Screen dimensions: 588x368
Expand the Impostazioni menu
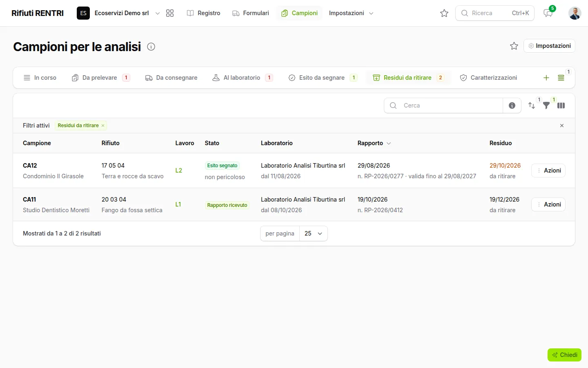351,13
